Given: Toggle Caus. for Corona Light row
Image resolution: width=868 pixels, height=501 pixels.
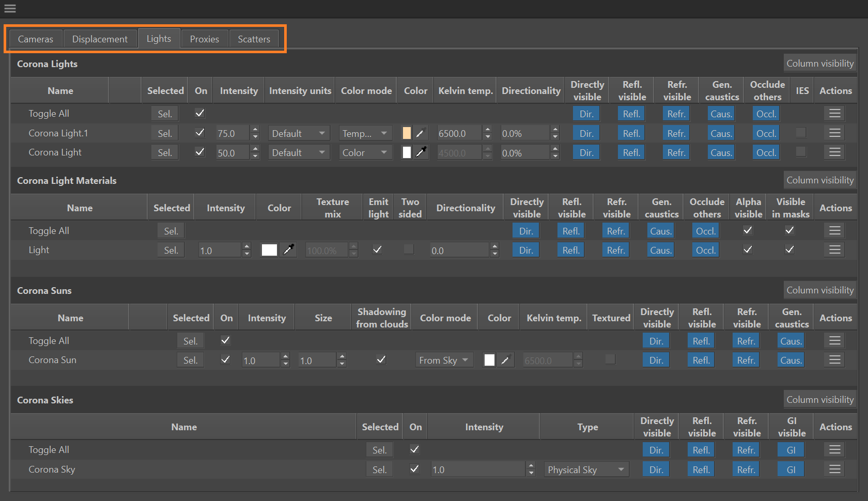Looking at the screenshot, I should click(721, 152).
